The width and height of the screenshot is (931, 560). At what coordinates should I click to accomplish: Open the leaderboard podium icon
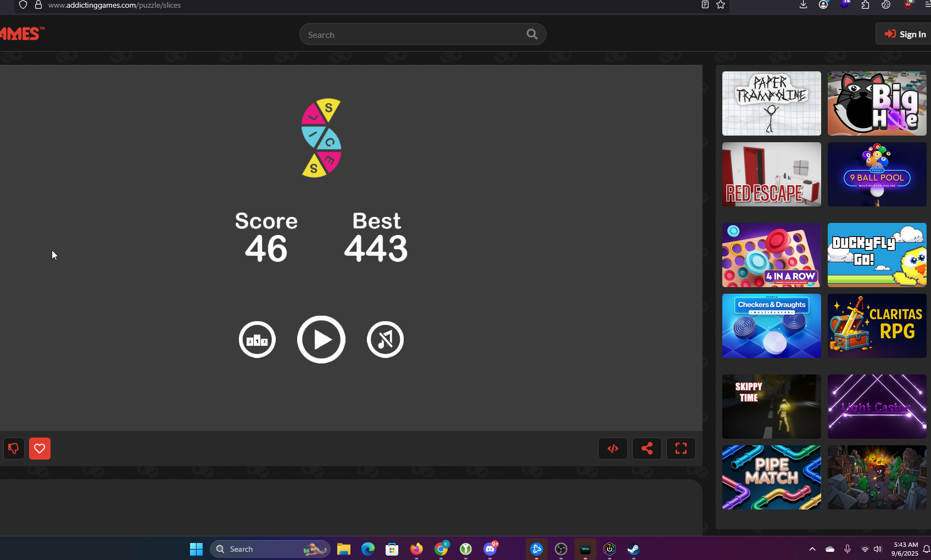click(257, 340)
